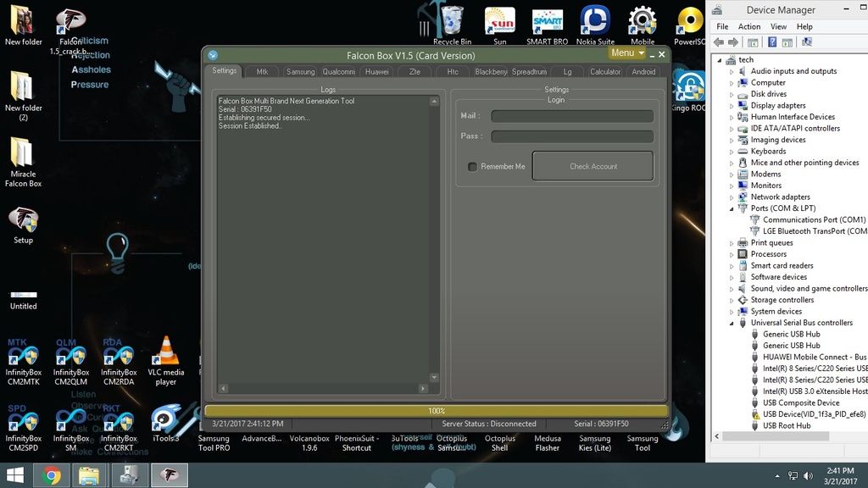Select the Huawei tab
This screenshot has width=868, height=488.
[x=376, y=72]
